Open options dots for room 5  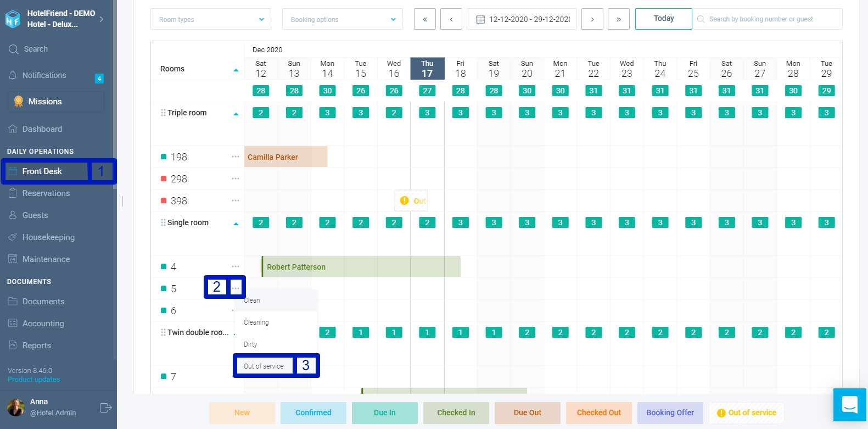[236, 288]
